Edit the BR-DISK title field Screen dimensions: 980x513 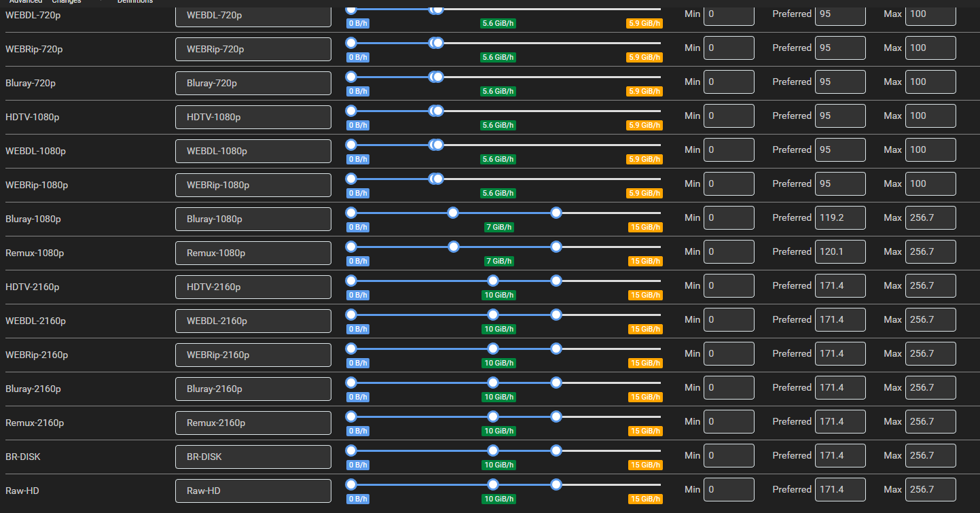(x=253, y=457)
